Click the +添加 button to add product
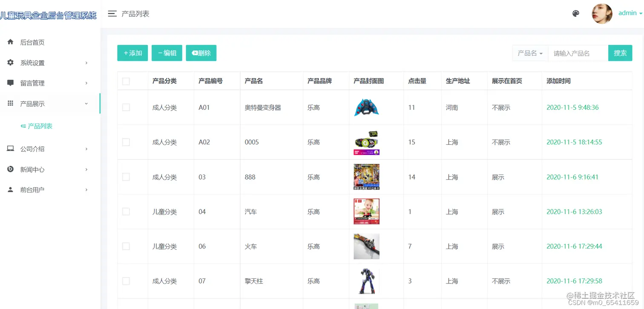 click(132, 53)
